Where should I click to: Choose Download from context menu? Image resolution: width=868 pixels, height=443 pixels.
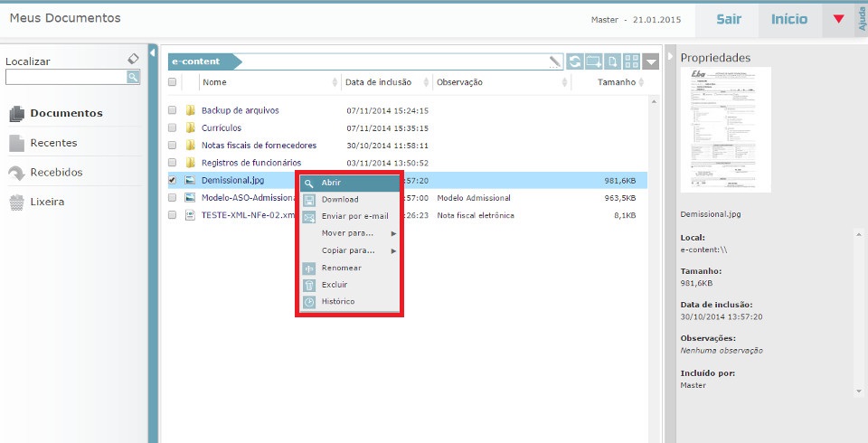point(340,200)
